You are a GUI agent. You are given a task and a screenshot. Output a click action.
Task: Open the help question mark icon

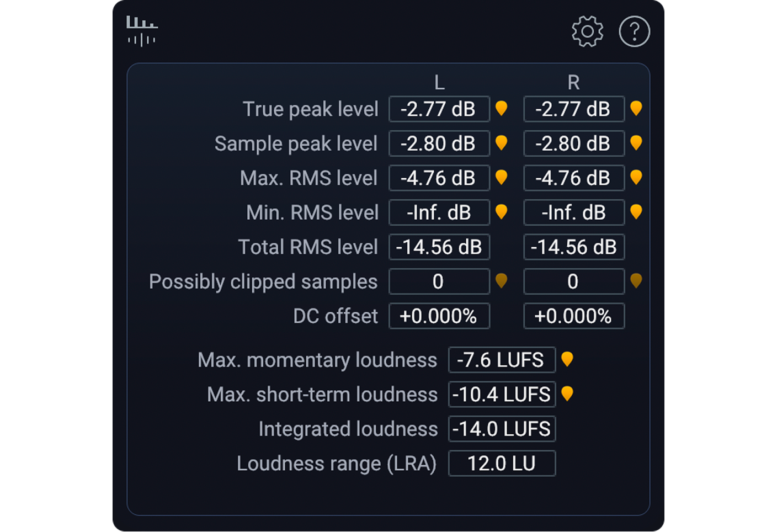635,31
